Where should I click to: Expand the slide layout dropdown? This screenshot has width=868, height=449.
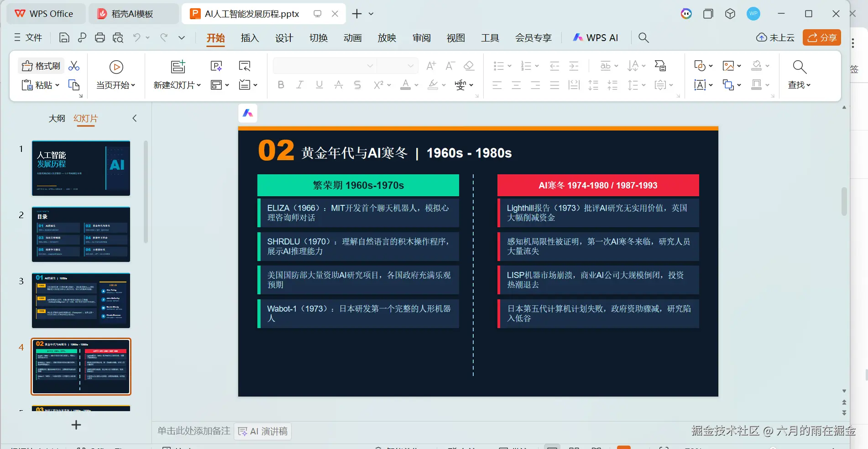click(x=227, y=85)
